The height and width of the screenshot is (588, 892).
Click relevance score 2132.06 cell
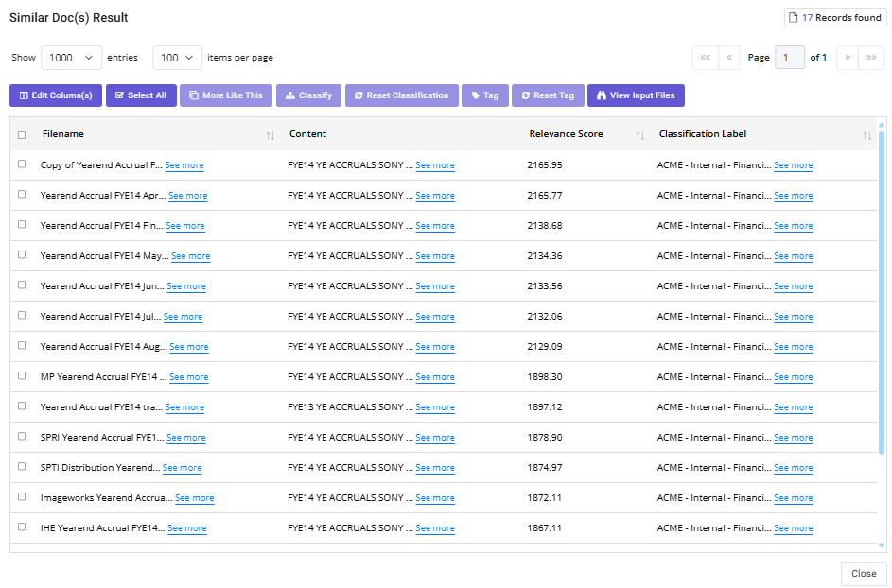(545, 317)
